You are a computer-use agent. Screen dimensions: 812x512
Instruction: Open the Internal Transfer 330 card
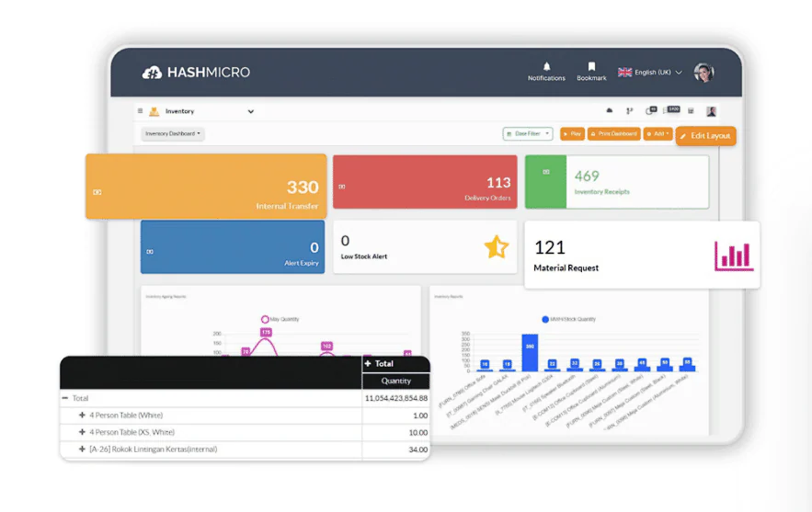pyautogui.click(x=206, y=187)
